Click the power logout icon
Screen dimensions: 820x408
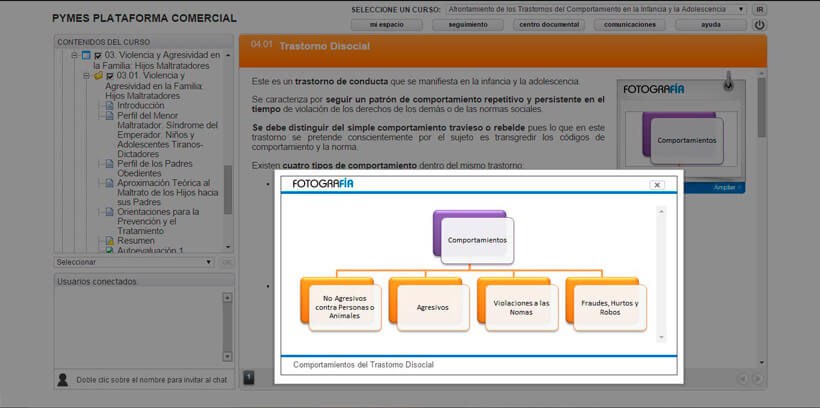tap(759, 25)
